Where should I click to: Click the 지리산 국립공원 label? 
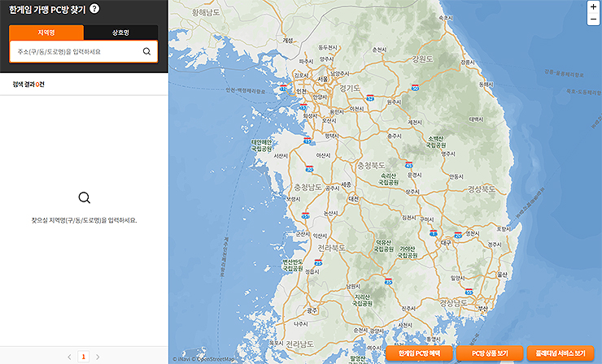(x=362, y=300)
